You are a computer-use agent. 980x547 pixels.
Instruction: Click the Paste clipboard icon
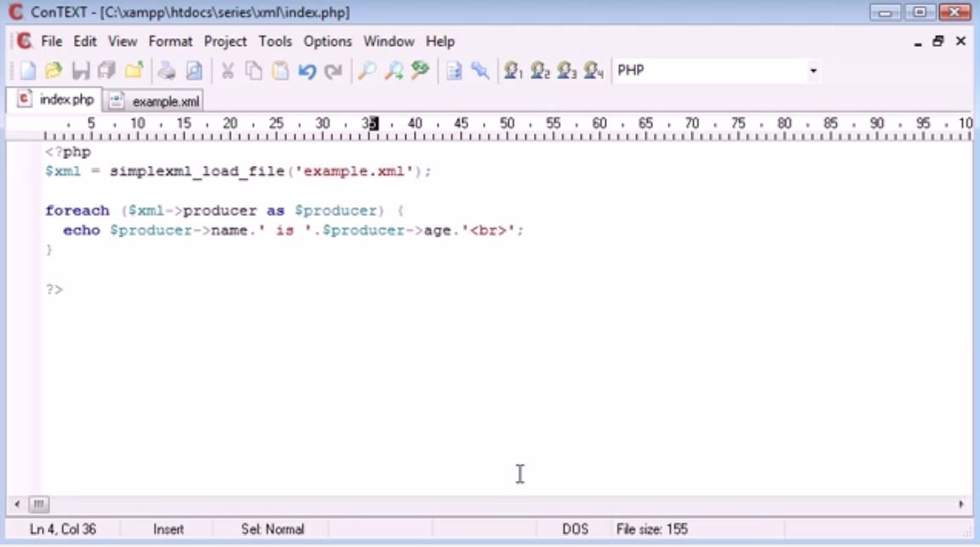tap(280, 71)
